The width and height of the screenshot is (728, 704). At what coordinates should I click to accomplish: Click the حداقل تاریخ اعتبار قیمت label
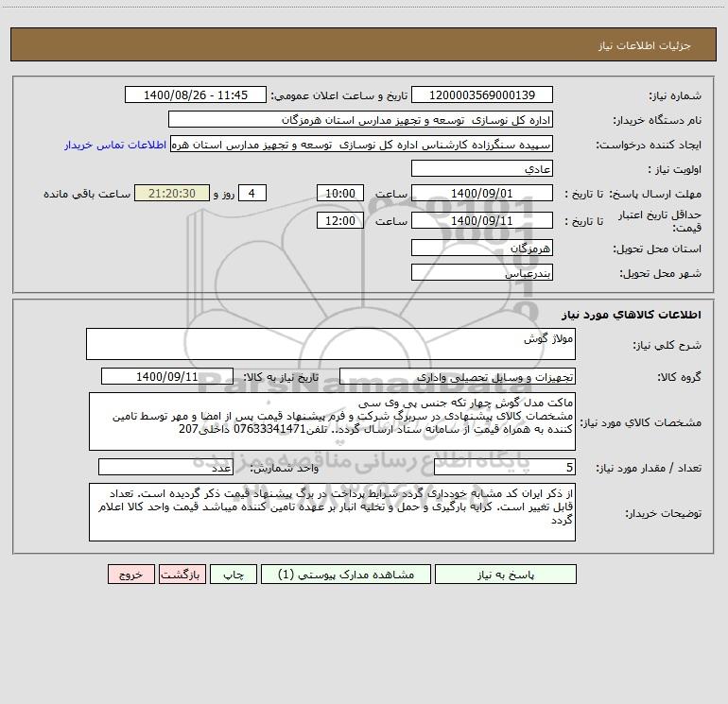pos(660,221)
